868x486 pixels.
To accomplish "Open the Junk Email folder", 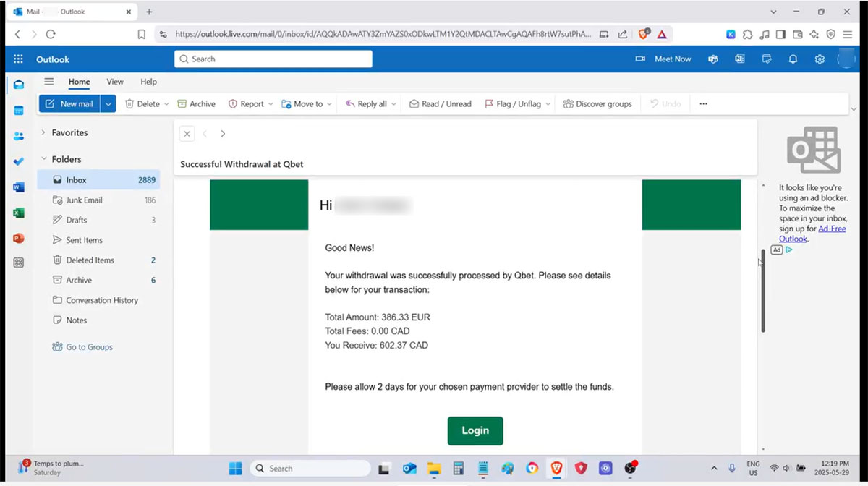I will 98,200.
